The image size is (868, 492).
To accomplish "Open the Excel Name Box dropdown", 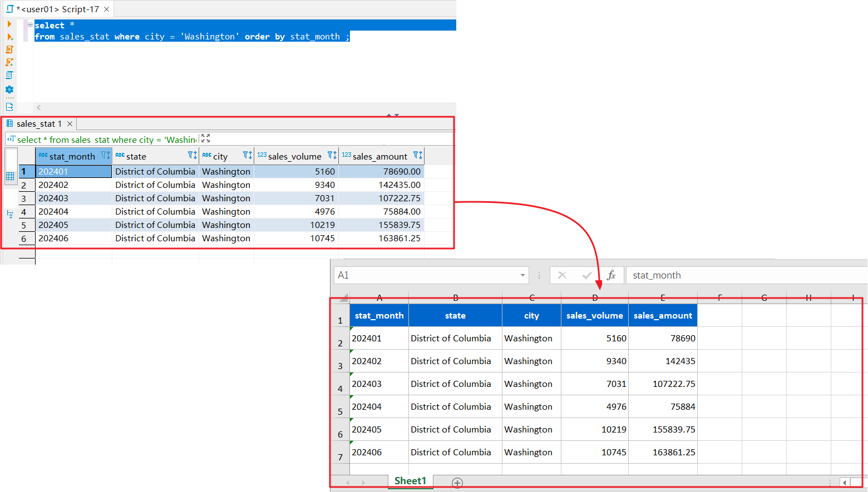I will tap(522, 275).
